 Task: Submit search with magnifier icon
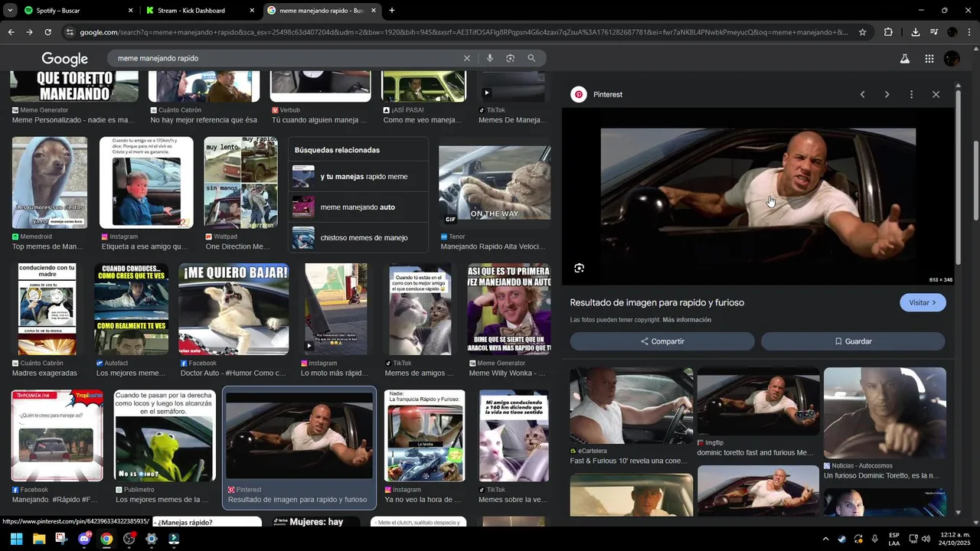531,58
